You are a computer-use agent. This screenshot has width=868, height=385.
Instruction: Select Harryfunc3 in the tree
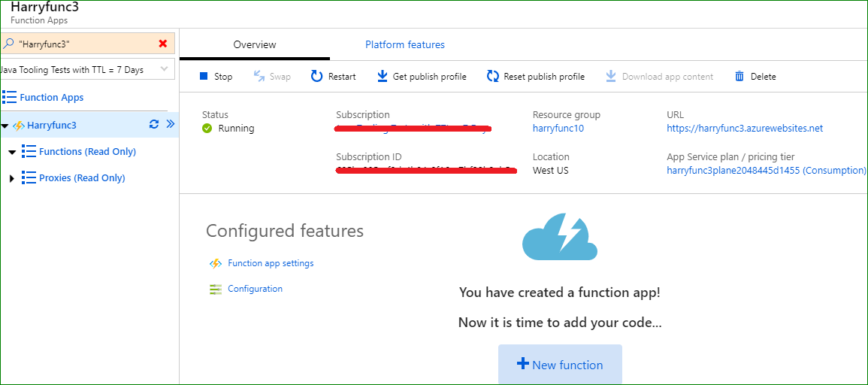tap(52, 125)
